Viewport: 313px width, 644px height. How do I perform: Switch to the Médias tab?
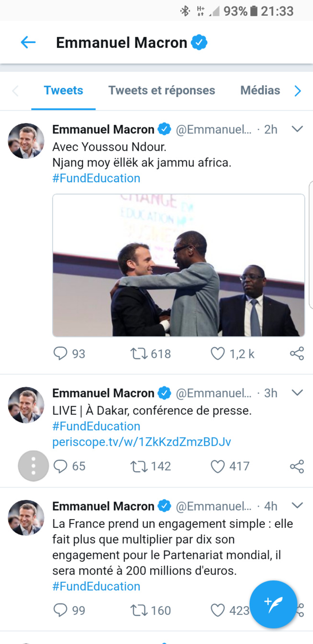click(260, 90)
